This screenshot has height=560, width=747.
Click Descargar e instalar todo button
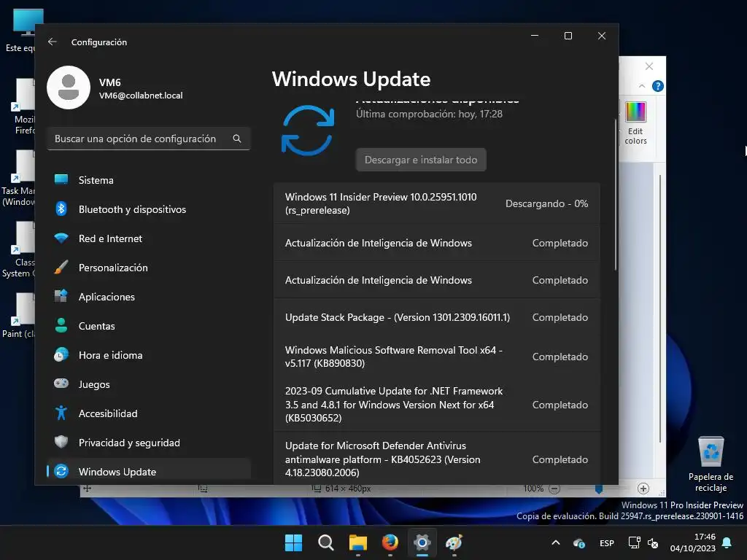click(x=421, y=160)
